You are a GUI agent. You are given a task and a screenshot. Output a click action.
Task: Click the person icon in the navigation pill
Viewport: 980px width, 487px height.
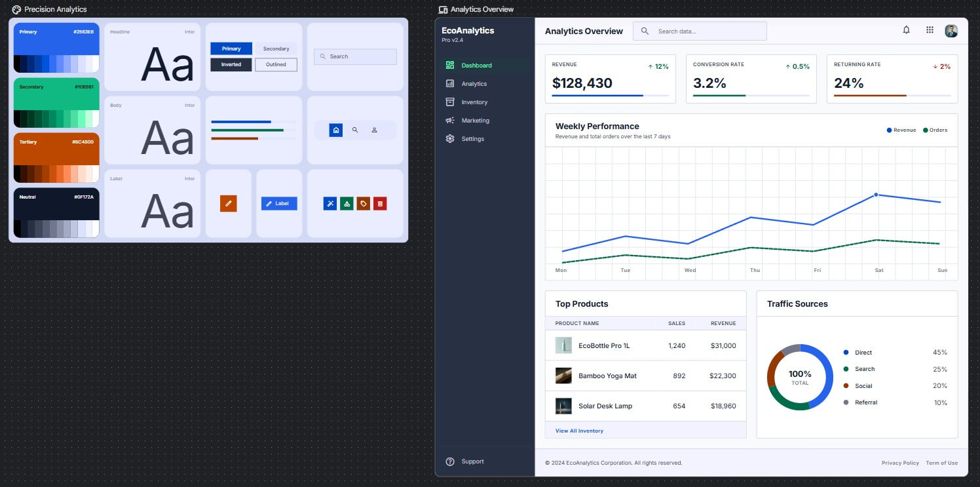pos(374,130)
